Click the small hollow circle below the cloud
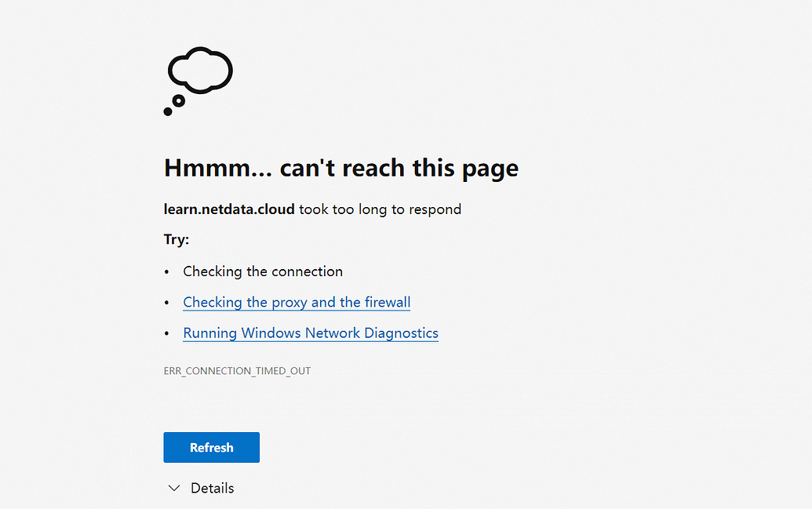 point(179,100)
